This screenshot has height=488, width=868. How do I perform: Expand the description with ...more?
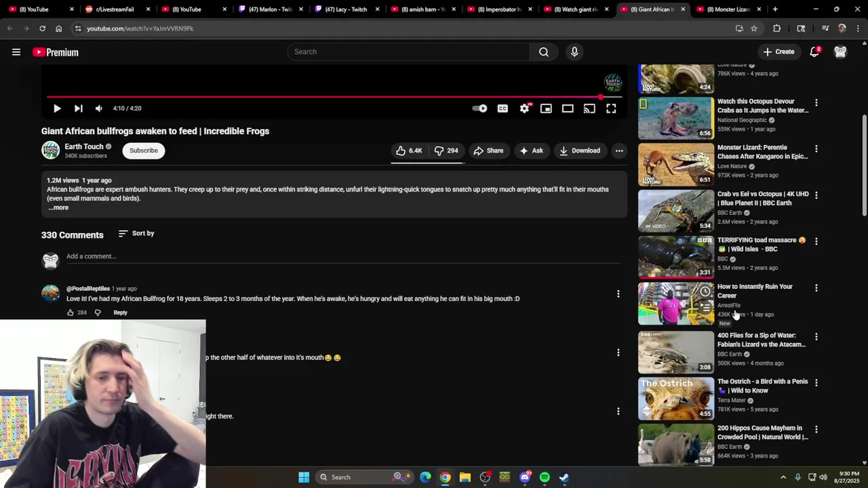(58, 207)
